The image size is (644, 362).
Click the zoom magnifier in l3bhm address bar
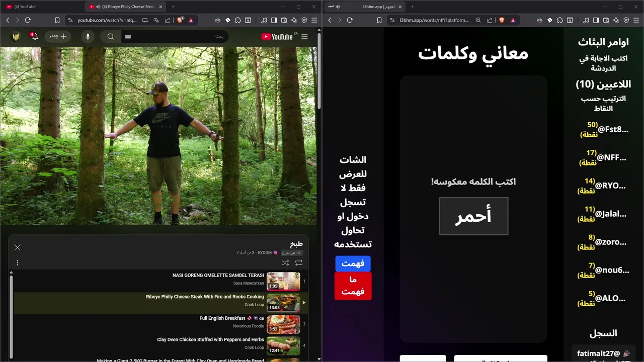[478, 20]
